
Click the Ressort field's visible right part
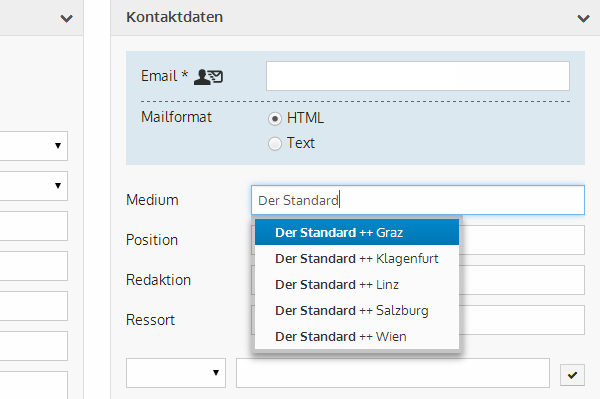pyautogui.click(x=522, y=320)
